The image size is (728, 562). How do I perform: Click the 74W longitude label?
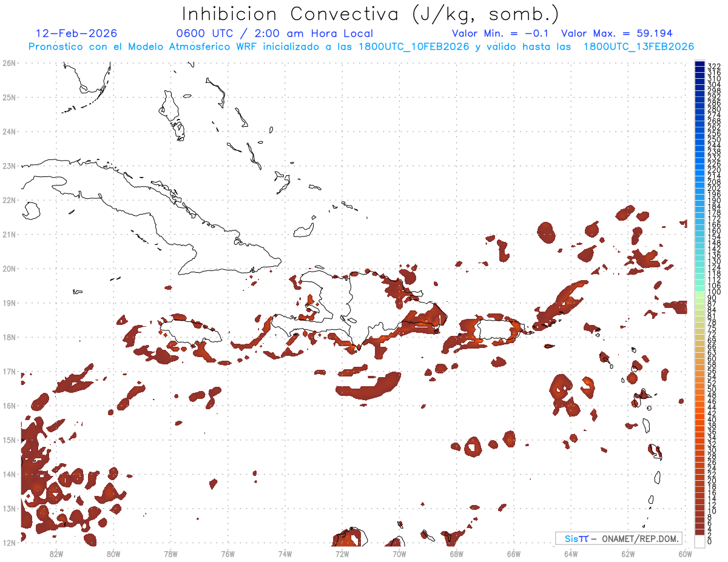(285, 554)
